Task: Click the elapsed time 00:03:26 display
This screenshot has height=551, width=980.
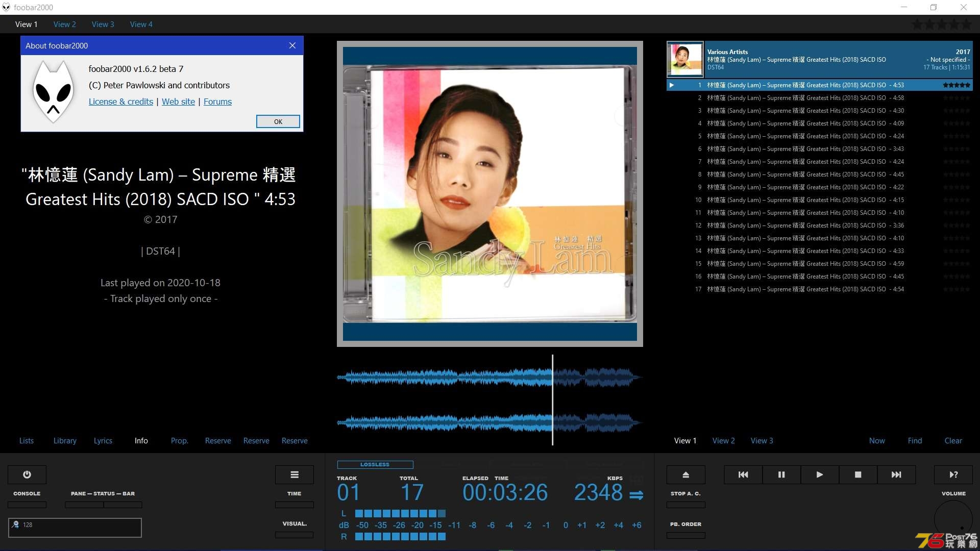Action: [505, 492]
